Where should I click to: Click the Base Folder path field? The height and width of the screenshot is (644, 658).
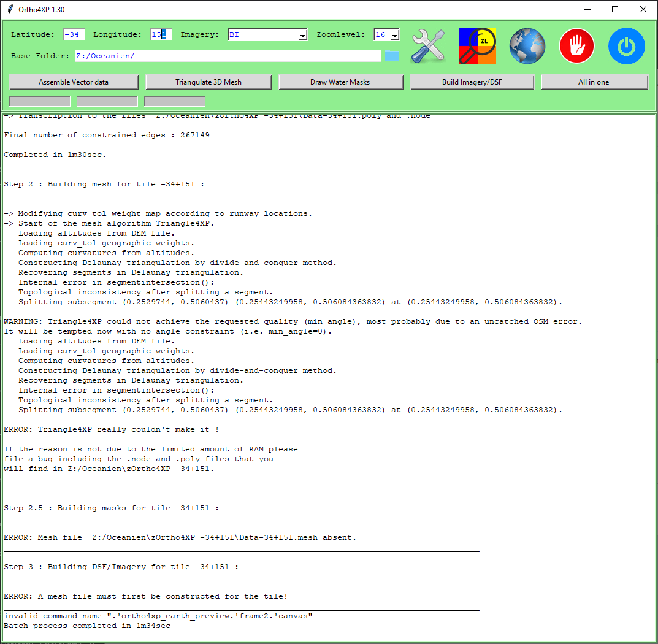(x=228, y=56)
